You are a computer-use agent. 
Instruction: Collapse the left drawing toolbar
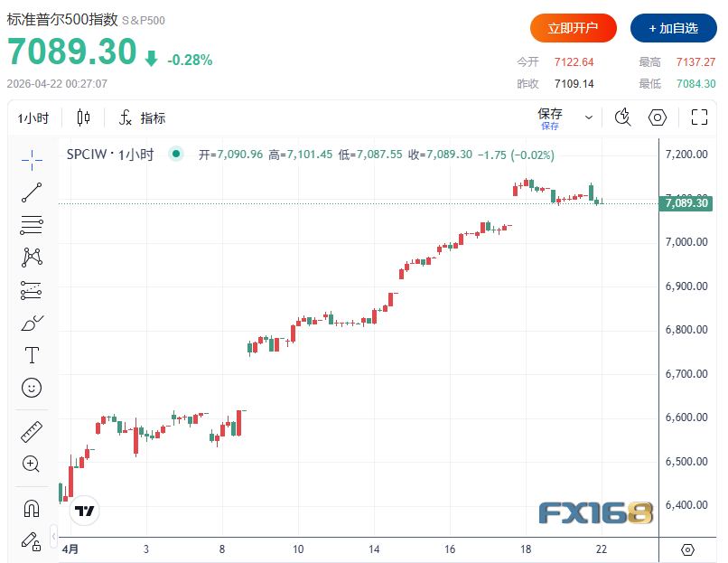pyautogui.click(x=54, y=532)
